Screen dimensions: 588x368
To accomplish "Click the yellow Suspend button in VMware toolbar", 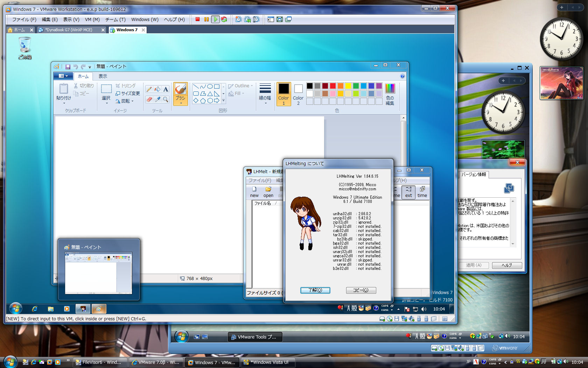I will coord(206,19).
